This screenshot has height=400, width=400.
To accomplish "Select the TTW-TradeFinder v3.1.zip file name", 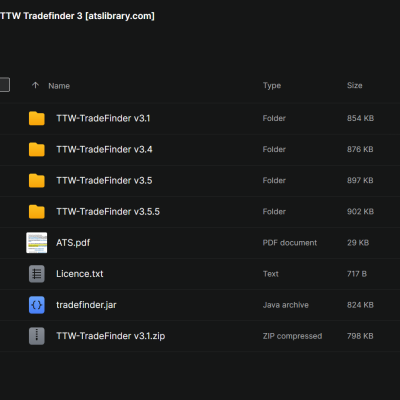I will pos(111,336).
